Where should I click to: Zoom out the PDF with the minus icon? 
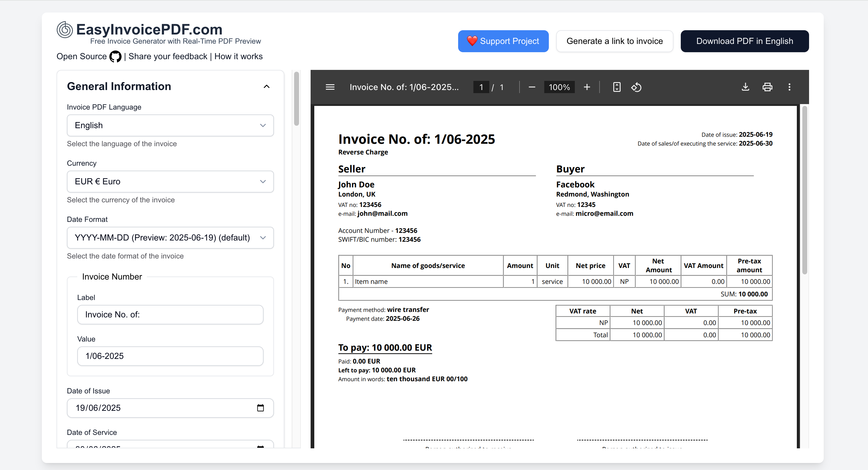pos(532,87)
